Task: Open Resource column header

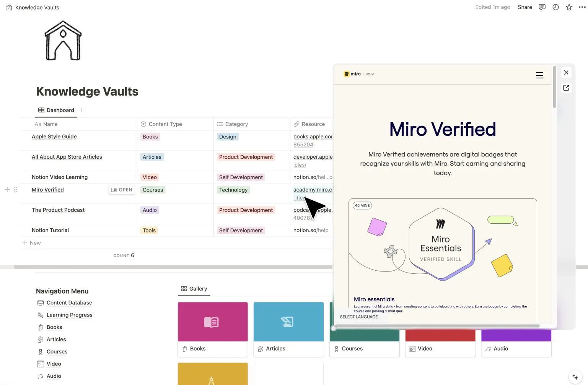Action: click(311, 124)
